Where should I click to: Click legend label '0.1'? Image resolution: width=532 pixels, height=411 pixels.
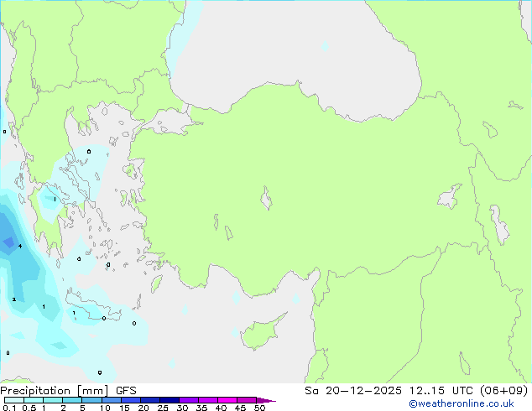[9, 408]
